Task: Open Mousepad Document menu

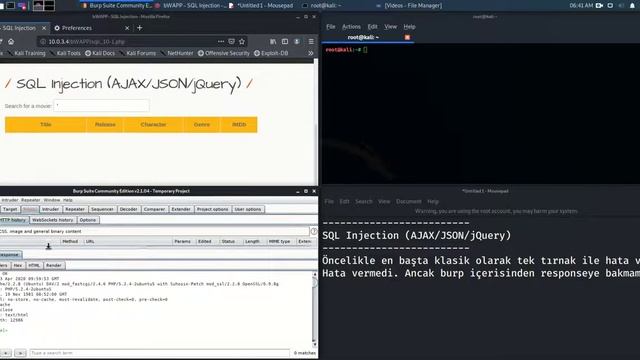Action: click(x=409, y=201)
